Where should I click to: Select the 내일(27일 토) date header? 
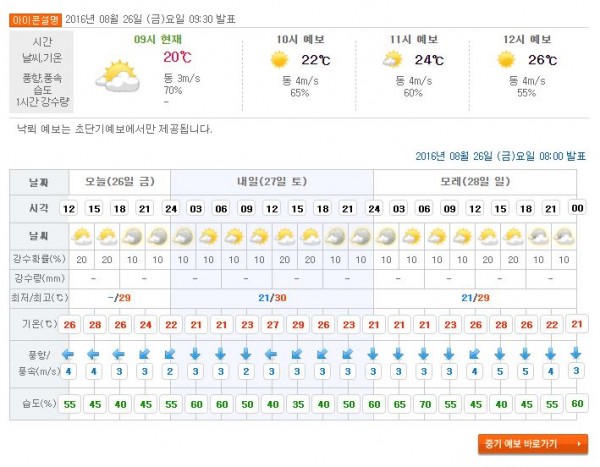[x=272, y=181]
